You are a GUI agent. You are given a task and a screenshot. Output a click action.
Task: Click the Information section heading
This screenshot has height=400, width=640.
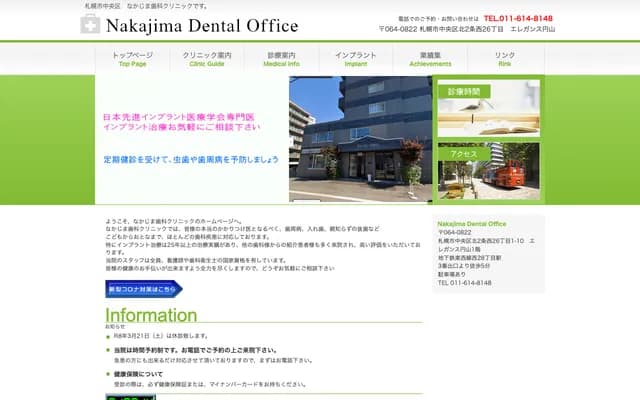click(151, 316)
